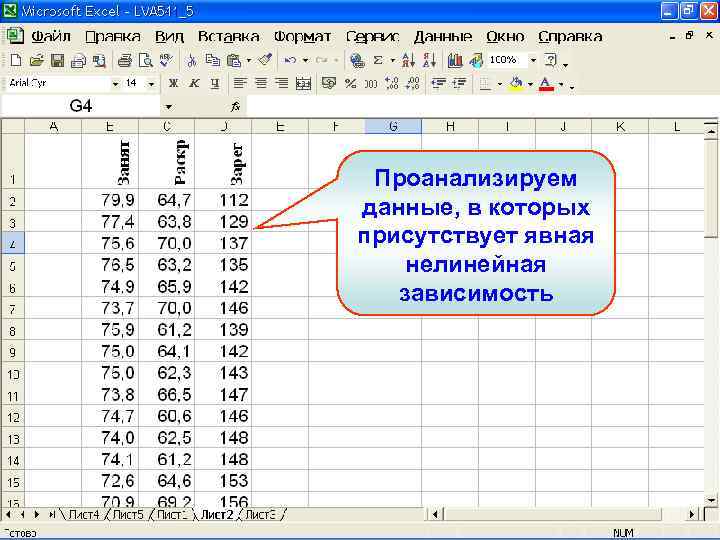The width and height of the screenshot is (720, 540).
Task: Sort ascending with the A-Я arrow icon
Action: pyautogui.click(x=408, y=60)
